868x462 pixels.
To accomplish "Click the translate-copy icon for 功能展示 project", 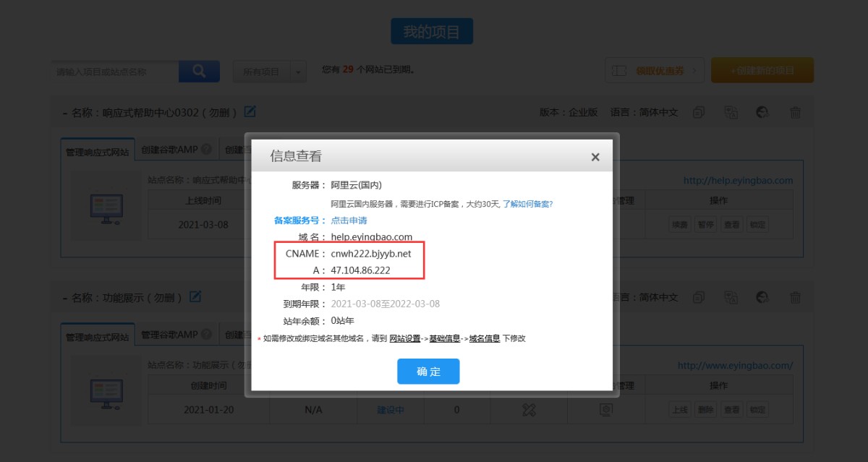I will coord(731,298).
